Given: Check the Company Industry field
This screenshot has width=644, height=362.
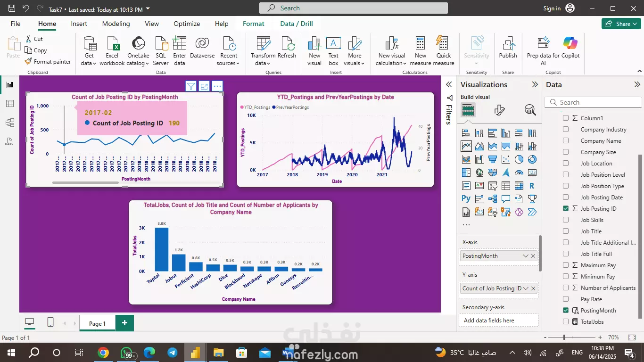Looking at the screenshot, I should pos(566,129).
